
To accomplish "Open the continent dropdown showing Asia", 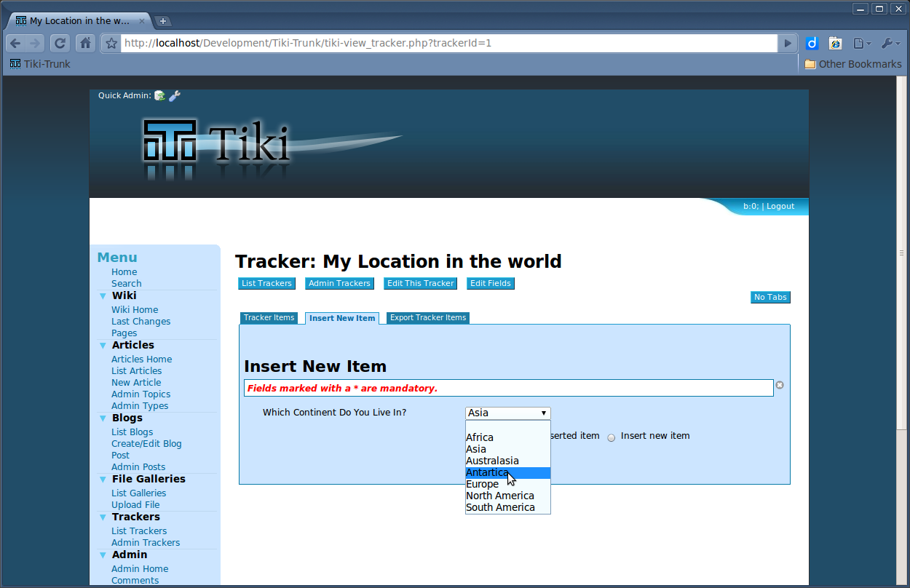I will (507, 413).
